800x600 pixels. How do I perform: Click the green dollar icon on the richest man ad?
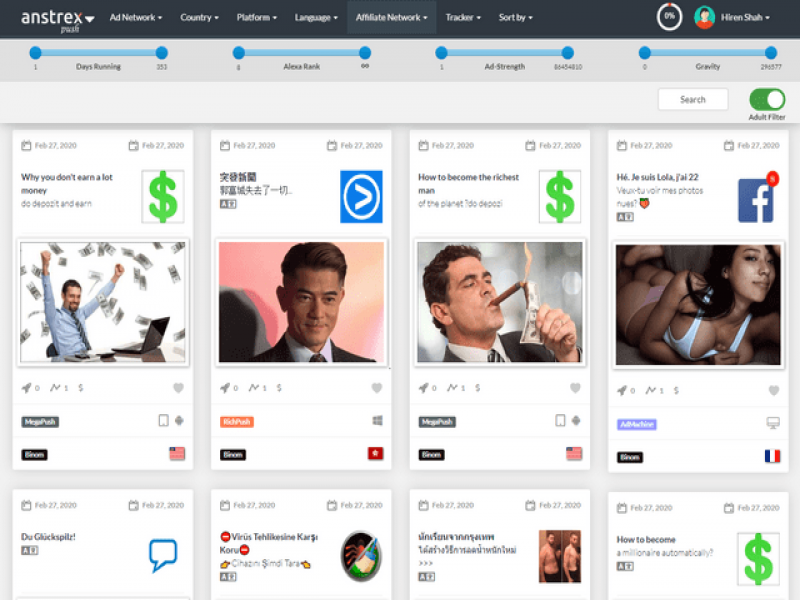(x=560, y=196)
